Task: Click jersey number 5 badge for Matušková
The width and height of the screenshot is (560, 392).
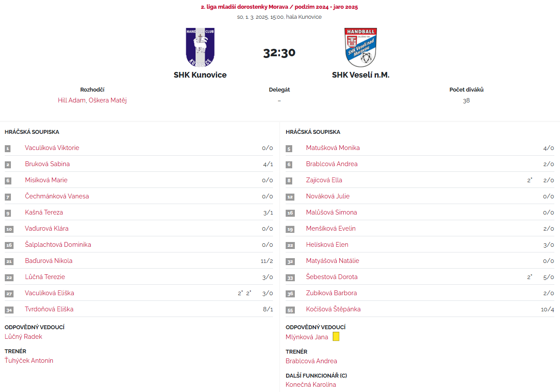Action: [x=289, y=148]
